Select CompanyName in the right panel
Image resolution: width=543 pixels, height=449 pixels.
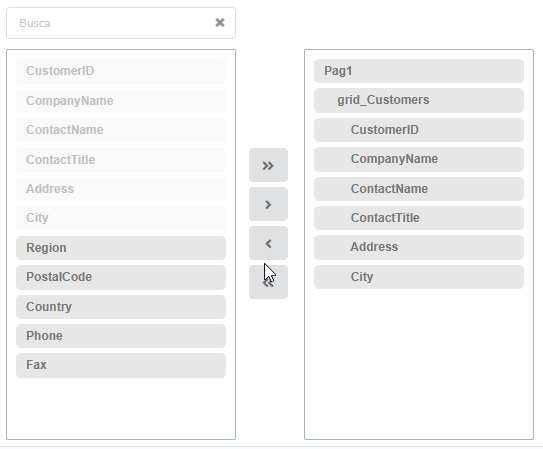(419, 159)
